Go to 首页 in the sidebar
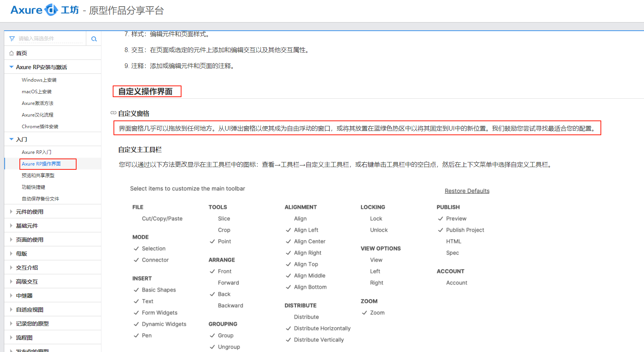Viewport: 644px width, 352px height. [x=21, y=53]
